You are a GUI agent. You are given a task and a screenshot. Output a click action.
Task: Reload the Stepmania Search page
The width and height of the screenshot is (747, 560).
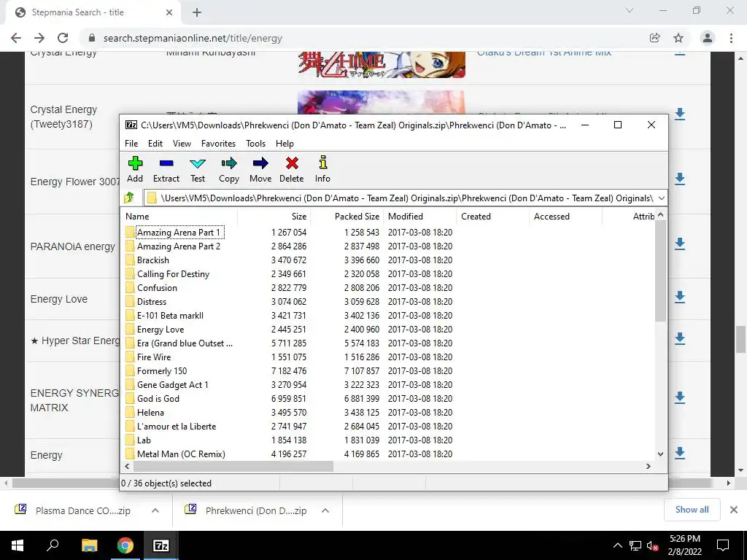(63, 38)
